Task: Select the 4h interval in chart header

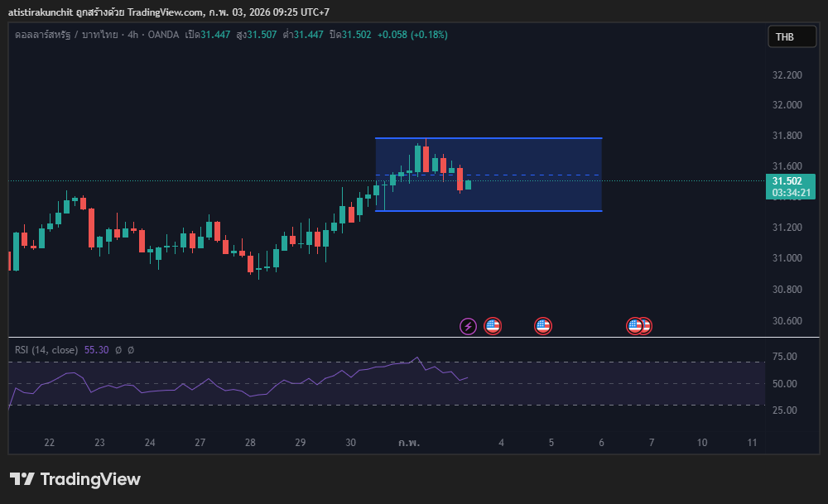Action: tap(109, 35)
